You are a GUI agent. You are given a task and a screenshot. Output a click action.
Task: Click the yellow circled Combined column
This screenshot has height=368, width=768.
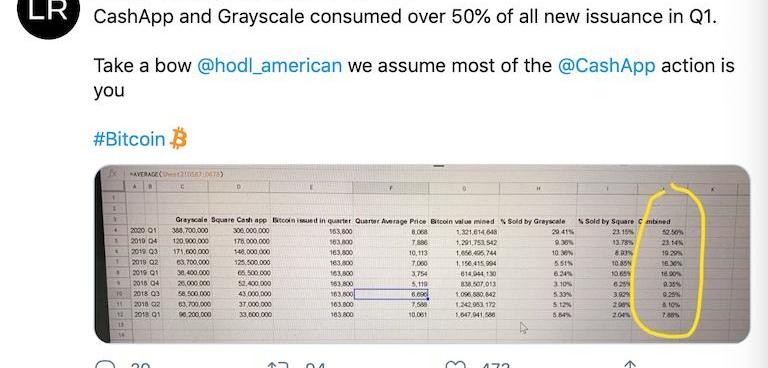coord(669,261)
